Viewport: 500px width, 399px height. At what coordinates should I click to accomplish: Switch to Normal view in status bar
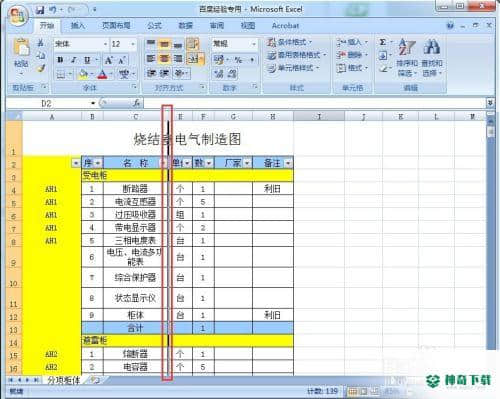352,391
